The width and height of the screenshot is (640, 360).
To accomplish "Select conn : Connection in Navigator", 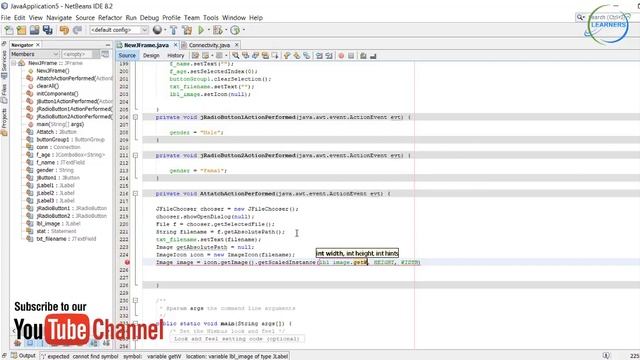I will click(x=58, y=147).
